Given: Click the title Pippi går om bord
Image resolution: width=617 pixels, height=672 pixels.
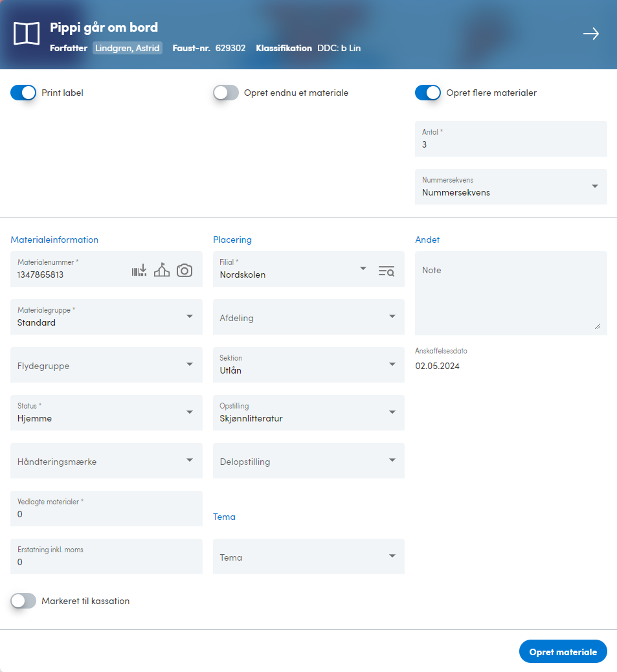Looking at the screenshot, I should point(104,27).
